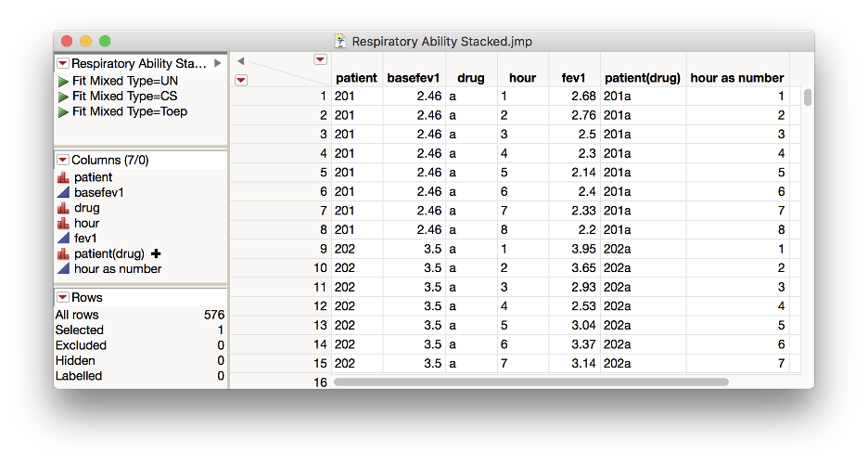Select the patient column header
The width and height of the screenshot is (868, 466).
click(x=356, y=78)
